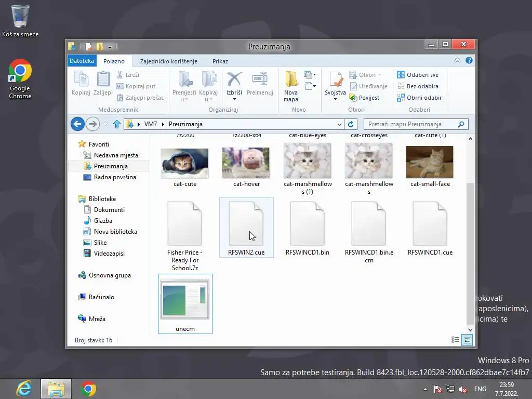Click Zalijepi prečac command
Viewport: 532px width, 399px height.
(x=140, y=98)
